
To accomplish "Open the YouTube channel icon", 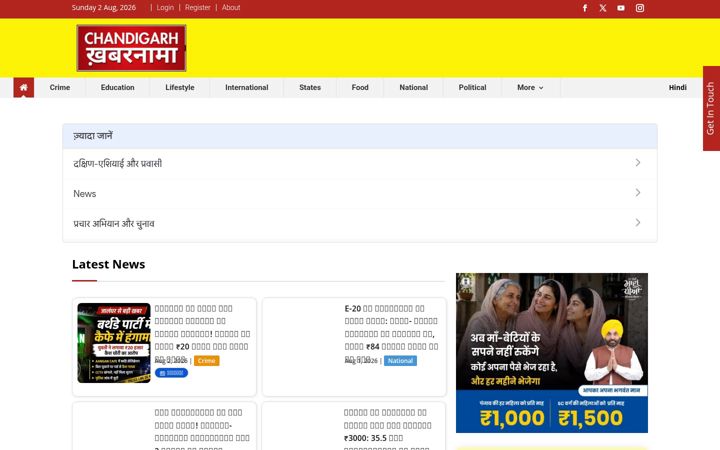I will click(621, 8).
